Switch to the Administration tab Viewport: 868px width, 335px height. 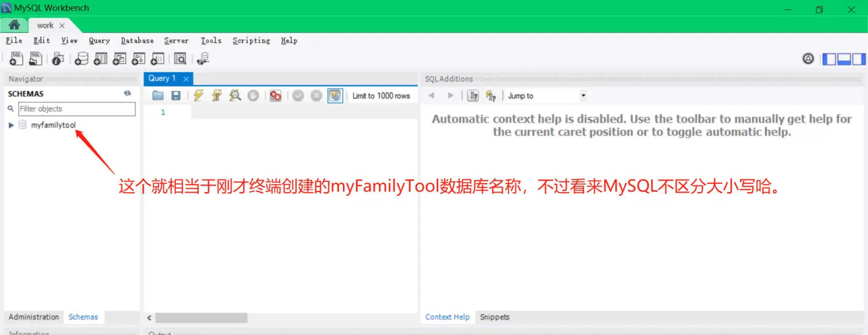pos(34,317)
